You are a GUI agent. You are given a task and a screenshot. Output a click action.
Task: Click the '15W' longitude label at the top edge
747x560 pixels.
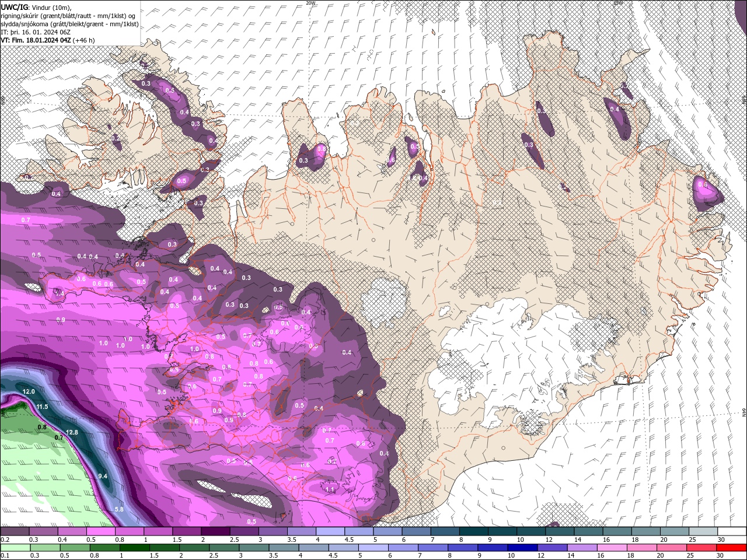(618, 3)
